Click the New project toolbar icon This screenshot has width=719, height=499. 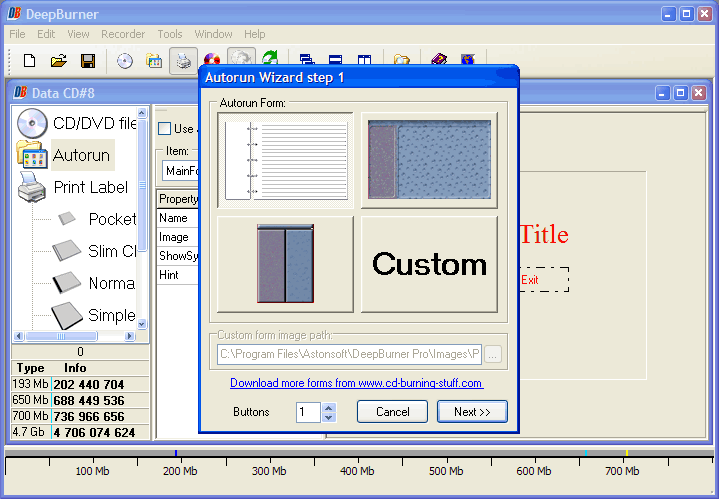pos(29,61)
